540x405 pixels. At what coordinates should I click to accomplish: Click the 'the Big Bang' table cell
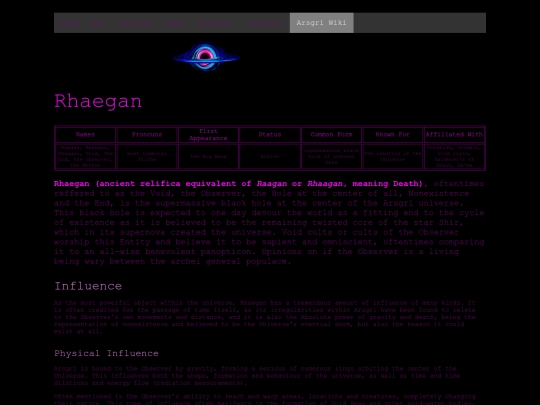point(208,156)
